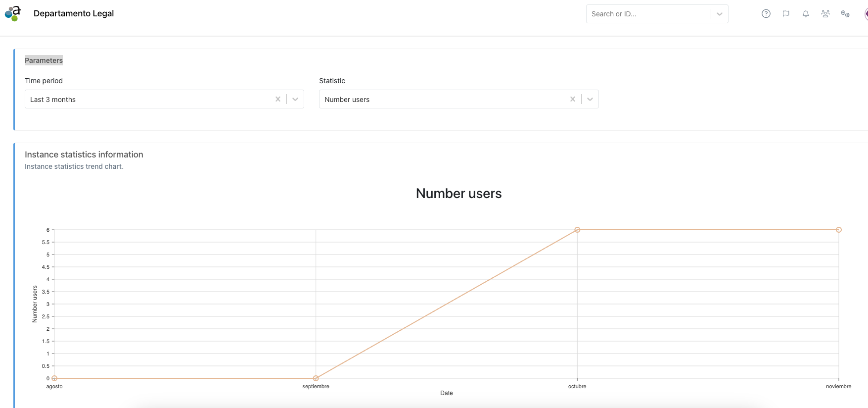Clear the 'Number users' statistic selection
This screenshot has height=408, width=868.
coord(572,99)
